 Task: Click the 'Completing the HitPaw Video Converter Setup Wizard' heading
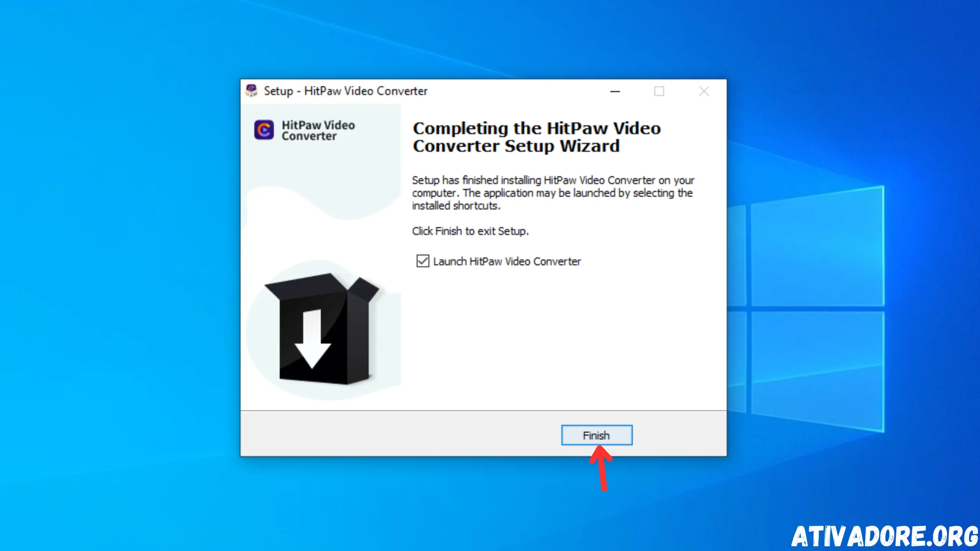537,137
